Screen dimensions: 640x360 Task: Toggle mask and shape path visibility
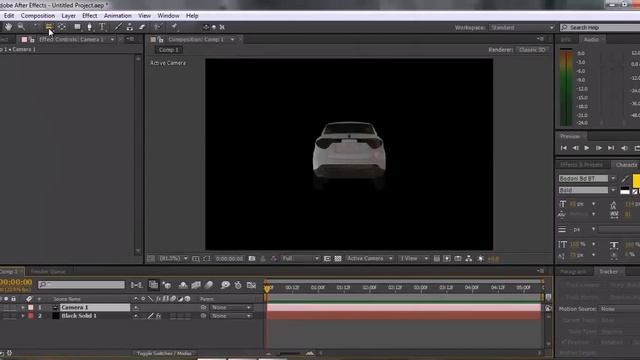207,259
